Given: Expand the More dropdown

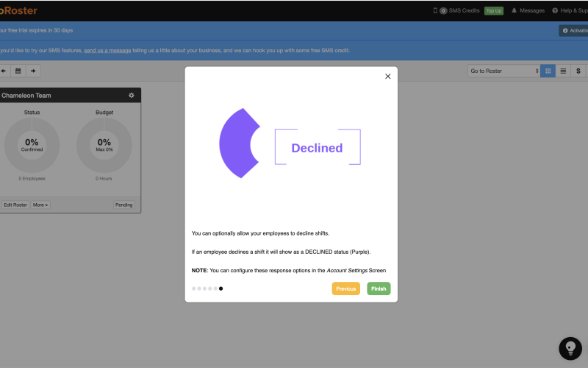Looking at the screenshot, I should point(40,205).
